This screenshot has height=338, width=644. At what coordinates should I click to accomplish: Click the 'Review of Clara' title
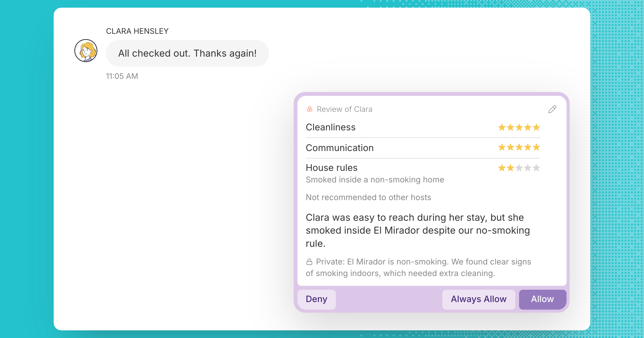tap(345, 109)
